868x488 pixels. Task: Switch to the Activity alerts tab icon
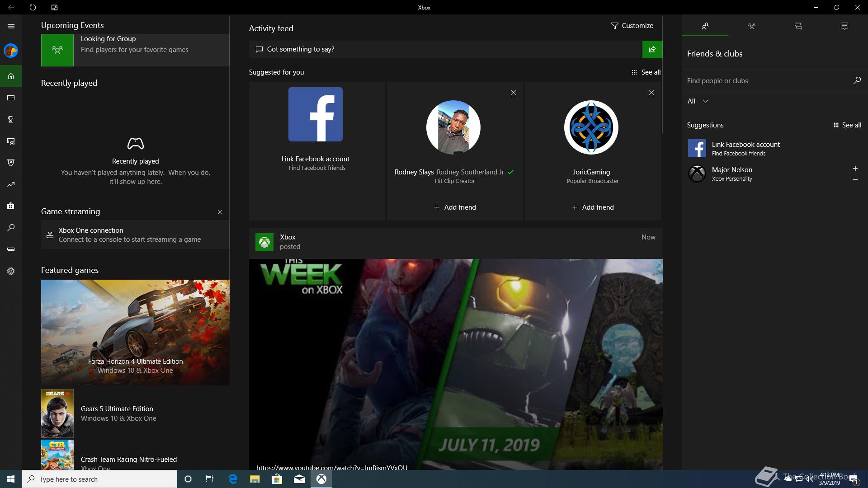click(x=844, y=26)
